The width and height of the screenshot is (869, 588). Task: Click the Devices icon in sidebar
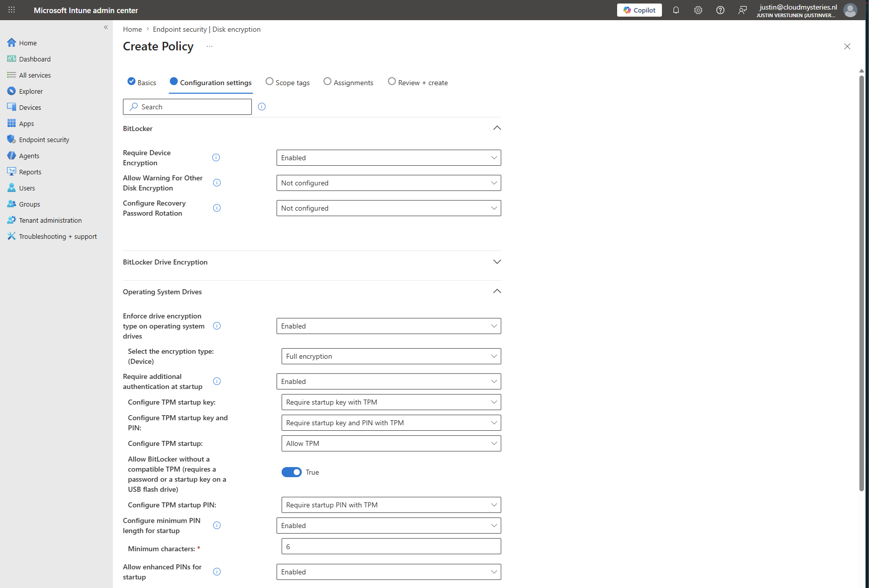[12, 107]
